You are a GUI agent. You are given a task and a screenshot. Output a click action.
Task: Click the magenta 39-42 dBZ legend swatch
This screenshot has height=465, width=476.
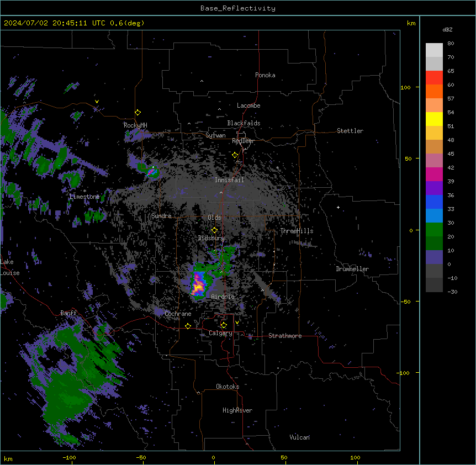coord(434,174)
